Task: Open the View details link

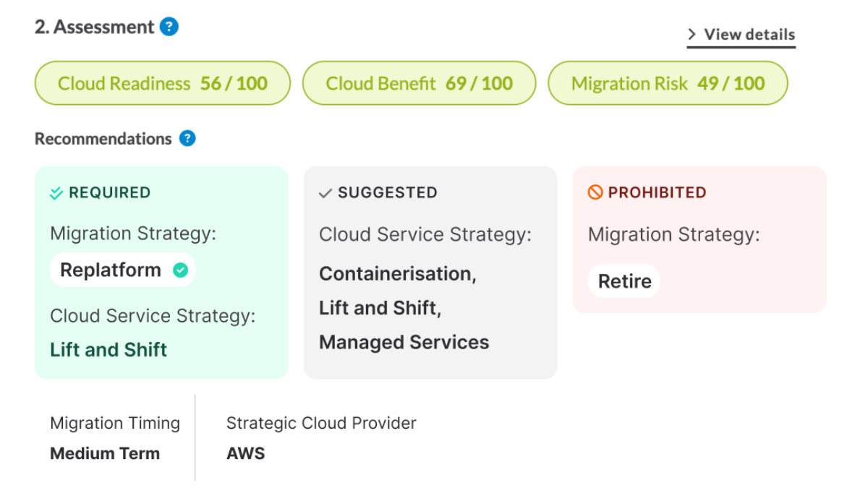Action: point(741,35)
